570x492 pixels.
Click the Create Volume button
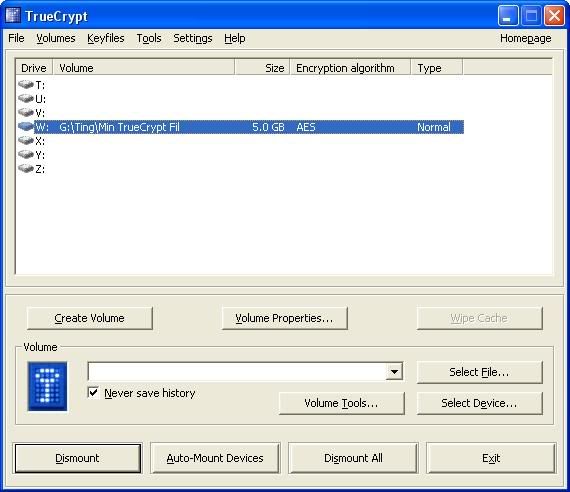click(90, 318)
